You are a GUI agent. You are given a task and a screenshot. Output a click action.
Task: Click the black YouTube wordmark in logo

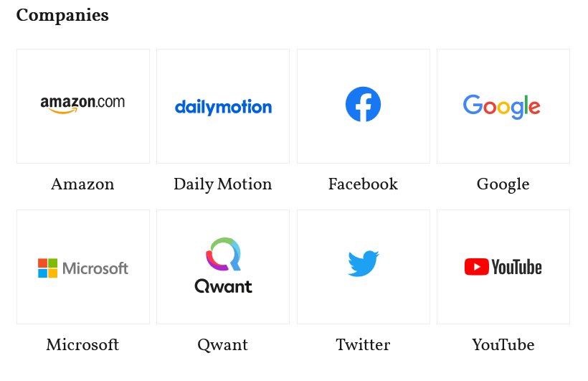tap(517, 267)
